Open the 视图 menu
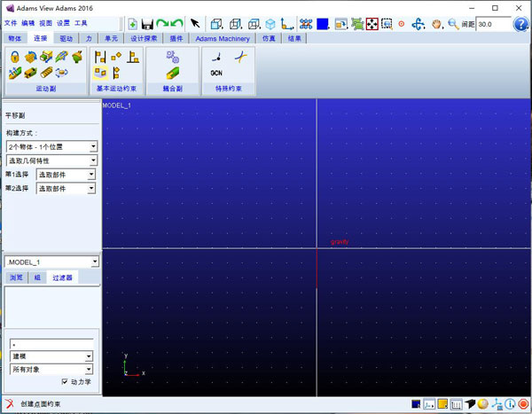The image size is (532, 414). pyautogui.click(x=45, y=23)
